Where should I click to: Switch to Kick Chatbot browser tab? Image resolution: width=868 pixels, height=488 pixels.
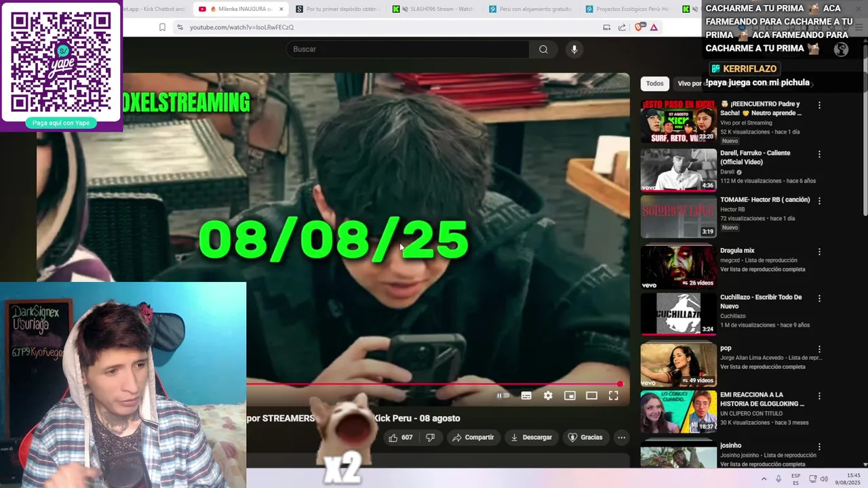(155, 9)
